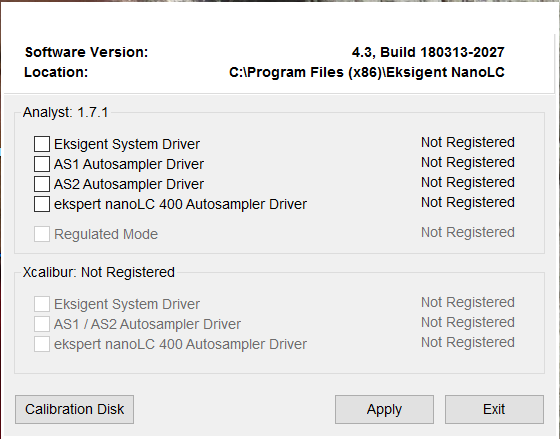
Task: Click the AS1 Autosampler Driver label text
Action: click(129, 164)
